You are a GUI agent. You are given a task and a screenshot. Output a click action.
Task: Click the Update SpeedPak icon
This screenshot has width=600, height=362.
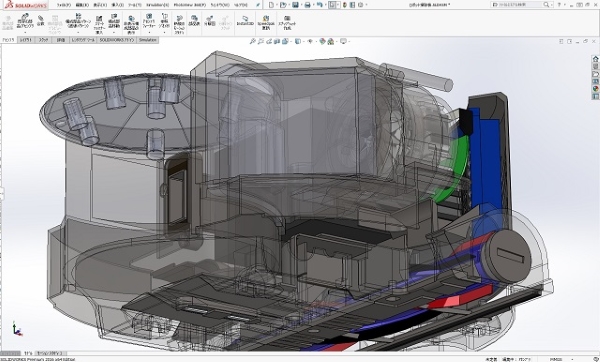point(266,23)
